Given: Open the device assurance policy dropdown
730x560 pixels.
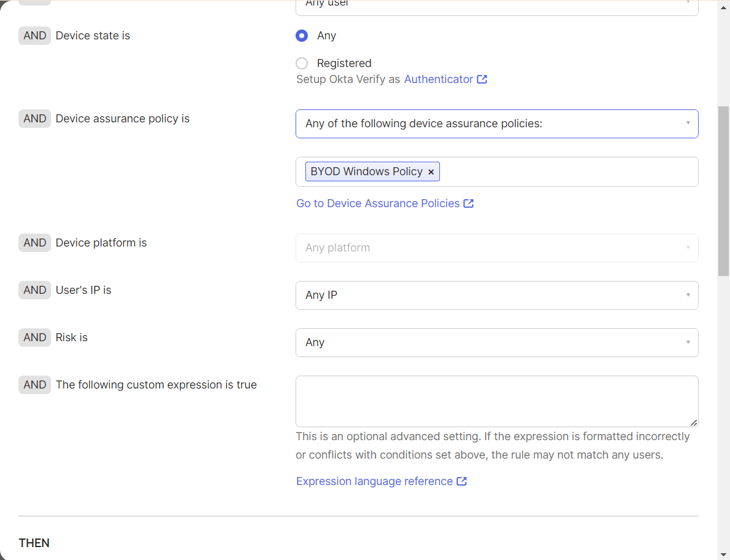Looking at the screenshot, I should [x=496, y=124].
